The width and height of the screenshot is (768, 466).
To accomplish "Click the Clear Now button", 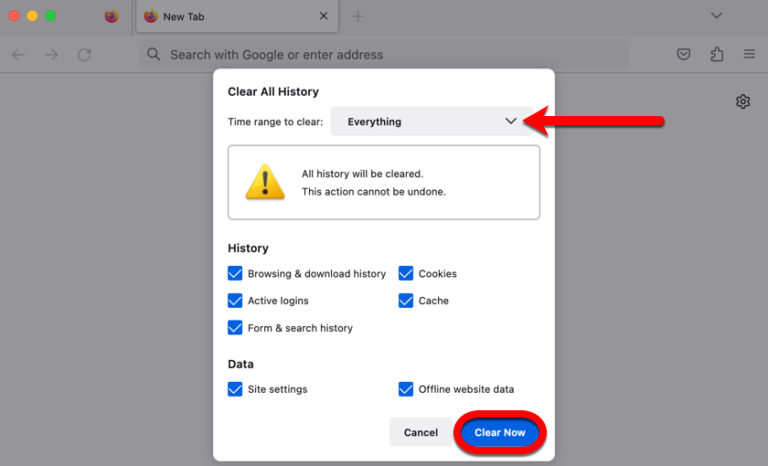I will 500,432.
